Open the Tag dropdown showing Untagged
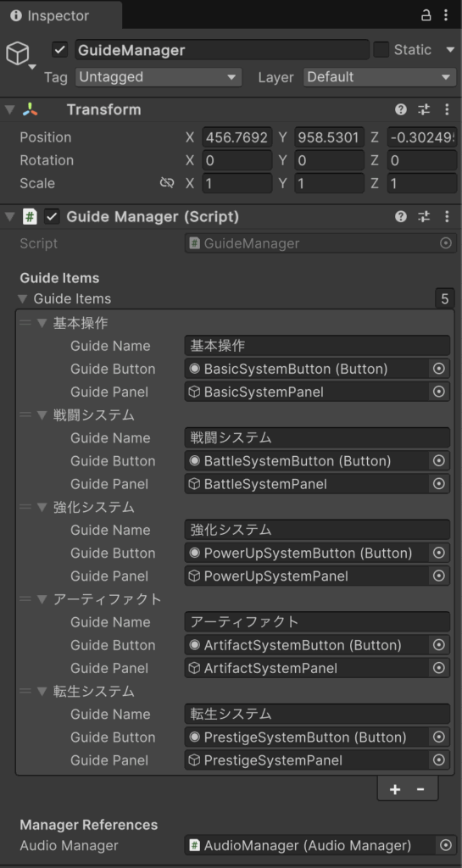Viewport: 462px width, 868px height. point(159,77)
